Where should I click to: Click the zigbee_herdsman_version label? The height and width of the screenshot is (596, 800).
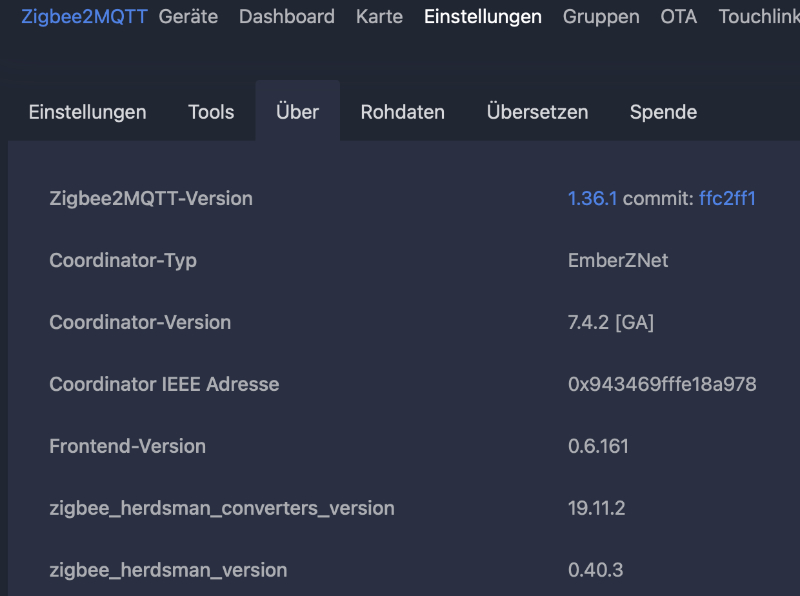click(168, 570)
